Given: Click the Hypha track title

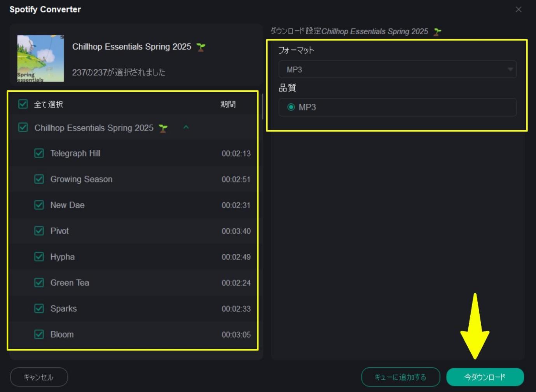Looking at the screenshot, I should [63, 257].
